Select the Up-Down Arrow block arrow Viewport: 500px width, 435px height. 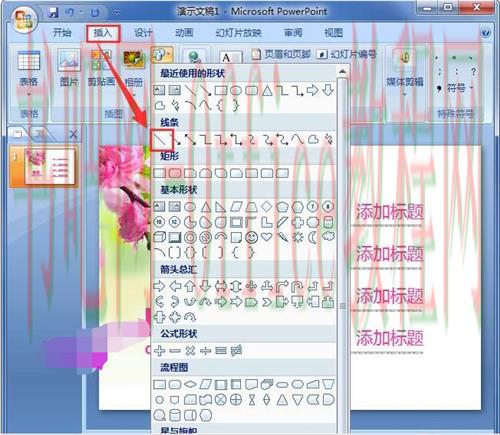click(x=236, y=286)
